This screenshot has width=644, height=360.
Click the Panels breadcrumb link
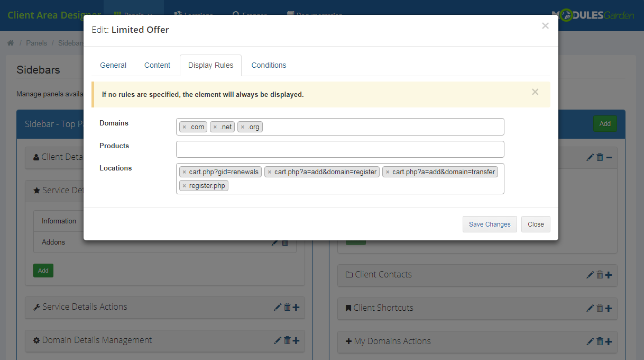[x=36, y=43]
